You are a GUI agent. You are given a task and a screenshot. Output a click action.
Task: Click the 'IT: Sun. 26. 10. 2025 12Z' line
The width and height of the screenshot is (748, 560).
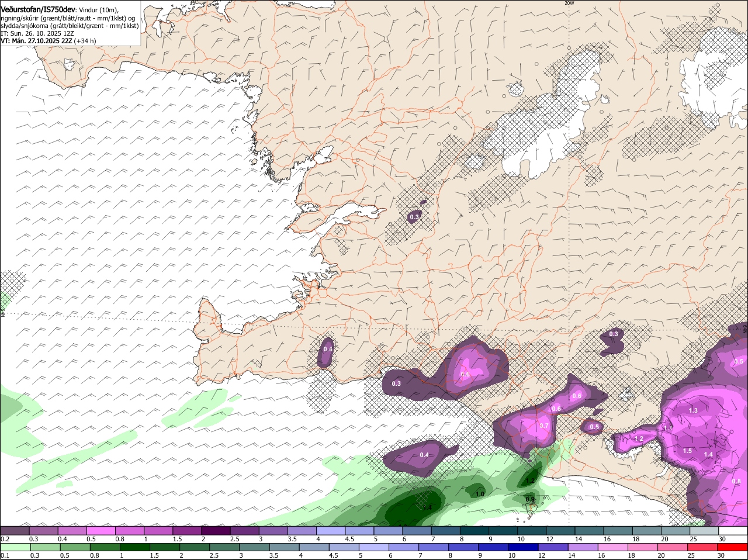[37, 33]
